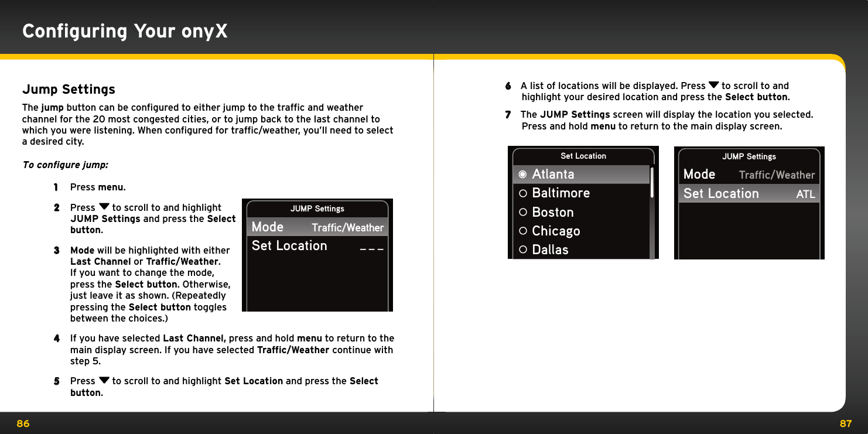This screenshot has height=434, width=868.
Task: Select Mode row on left JUMP Settings screen
Action: click(x=317, y=227)
